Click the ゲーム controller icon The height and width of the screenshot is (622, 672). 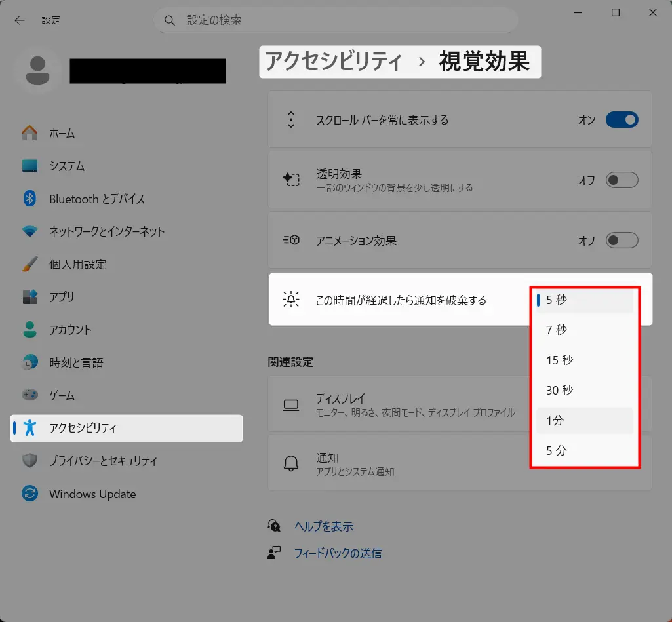pos(30,395)
